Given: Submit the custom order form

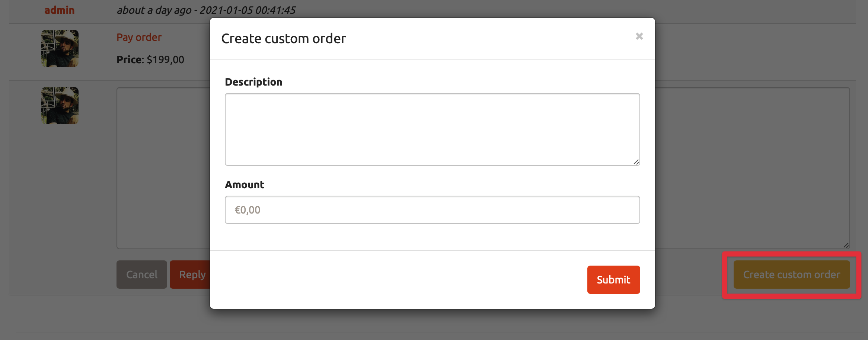Looking at the screenshot, I should coord(613,280).
